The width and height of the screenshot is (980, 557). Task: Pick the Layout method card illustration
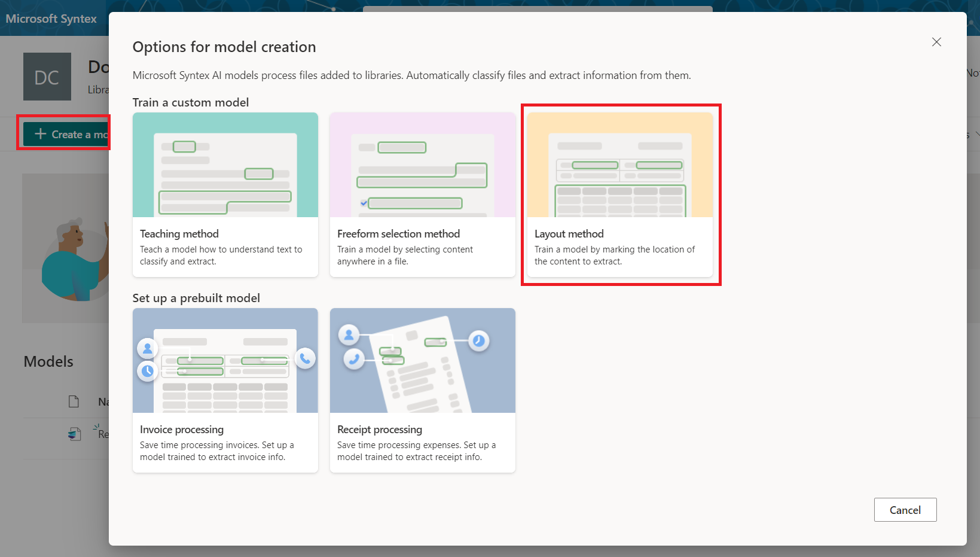tap(619, 165)
